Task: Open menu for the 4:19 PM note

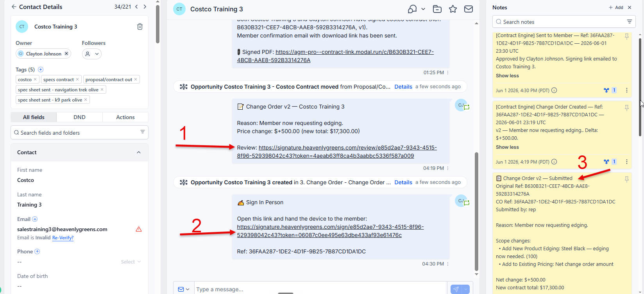Action: (x=627, y=162)
